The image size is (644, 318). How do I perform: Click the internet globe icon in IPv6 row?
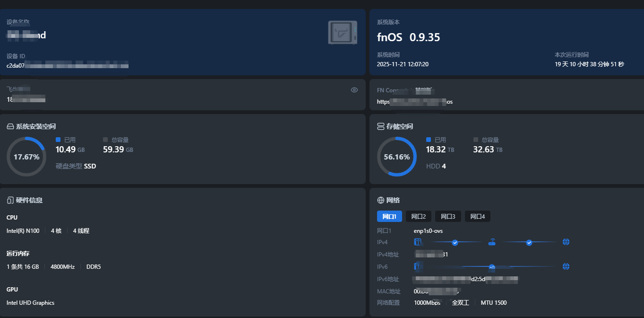coord(566,266)
